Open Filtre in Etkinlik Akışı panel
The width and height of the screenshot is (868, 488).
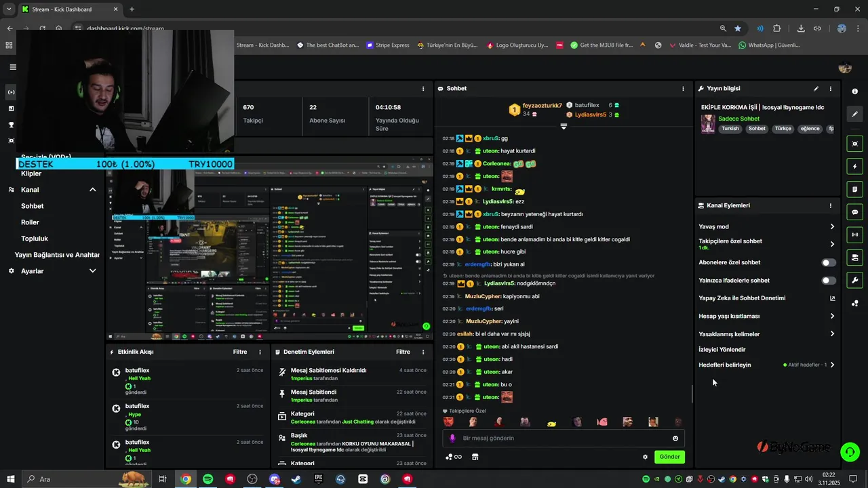[240, 352]
